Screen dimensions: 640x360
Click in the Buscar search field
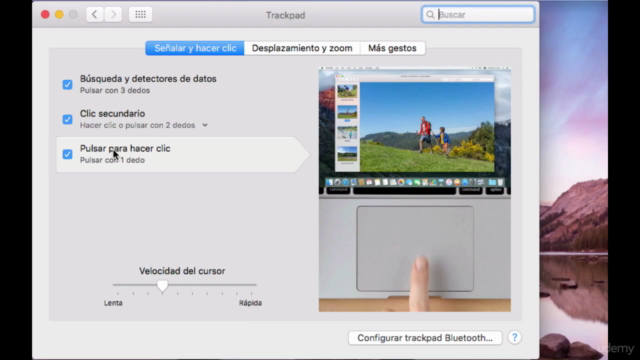point(478,15)
